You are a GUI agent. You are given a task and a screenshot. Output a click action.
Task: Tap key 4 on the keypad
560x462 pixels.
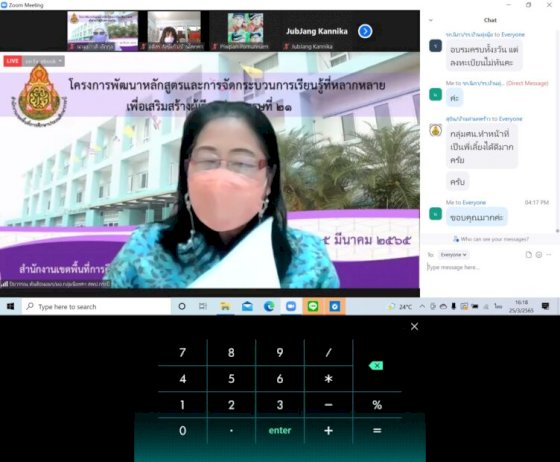pos(182,378)
